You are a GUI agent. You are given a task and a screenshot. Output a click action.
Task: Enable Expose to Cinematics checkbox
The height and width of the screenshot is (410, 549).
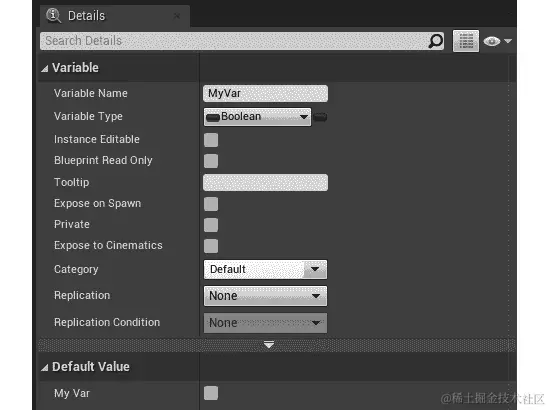tap(211, 246)
